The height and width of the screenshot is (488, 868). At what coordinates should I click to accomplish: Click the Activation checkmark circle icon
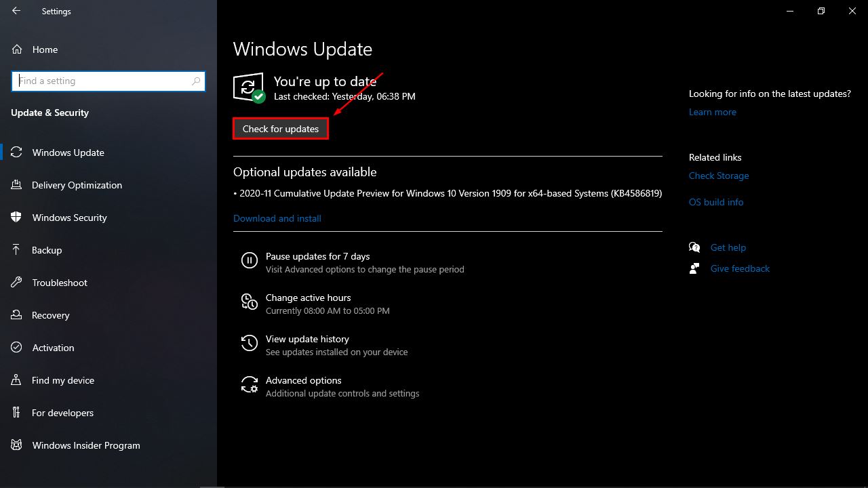pos(17,348)
